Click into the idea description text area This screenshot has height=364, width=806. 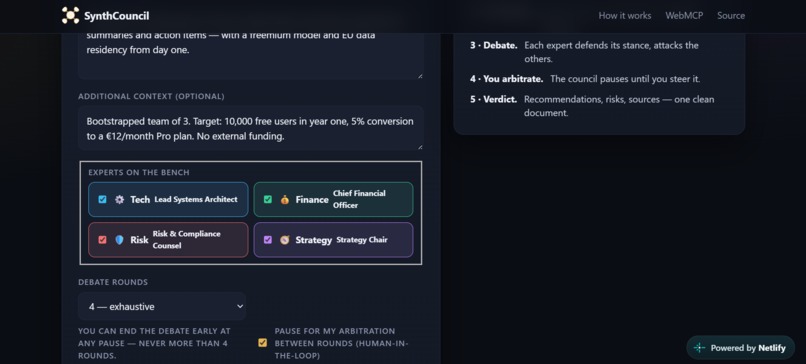(251, 56)
